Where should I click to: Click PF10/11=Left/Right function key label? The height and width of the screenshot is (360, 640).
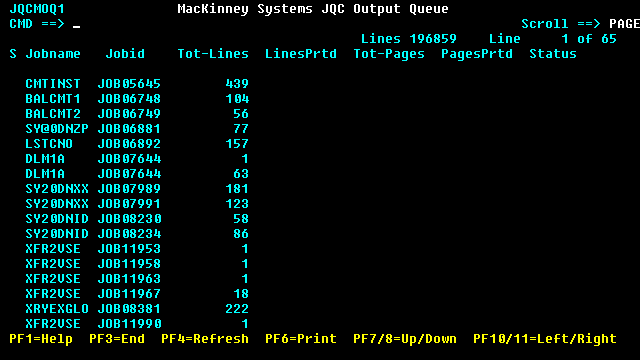(x=545, y=339)
